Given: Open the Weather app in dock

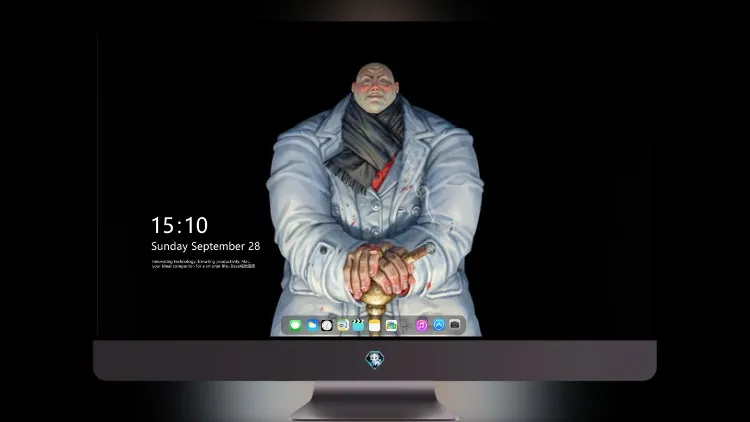Looking at the screenshot, I should tap(312, 325).
